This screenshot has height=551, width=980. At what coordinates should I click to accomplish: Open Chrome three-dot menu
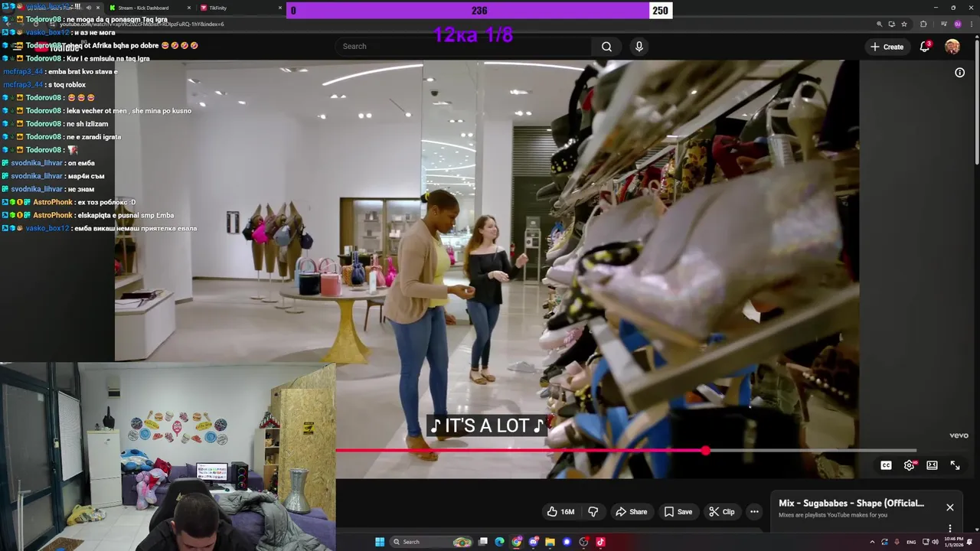pos(972,24)
